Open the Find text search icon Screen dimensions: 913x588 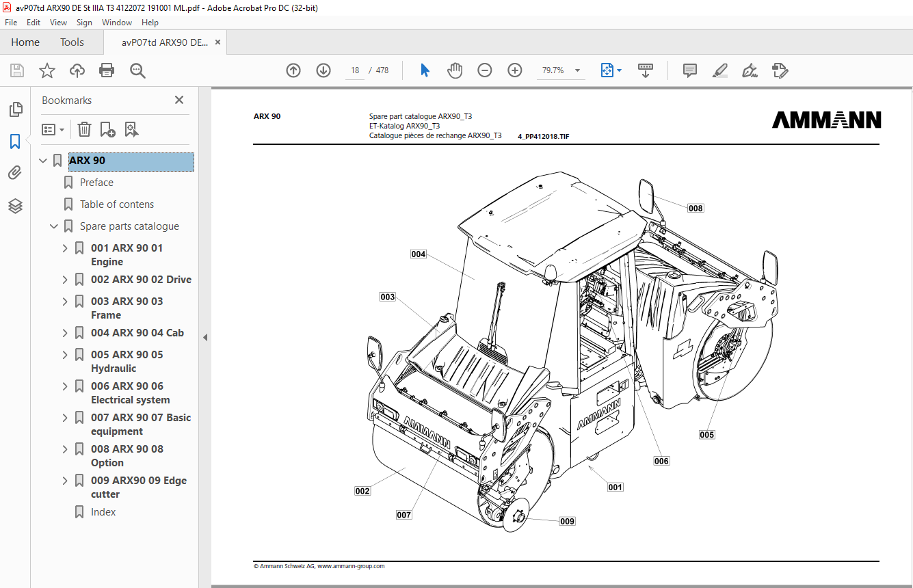(x=137, y=70)
